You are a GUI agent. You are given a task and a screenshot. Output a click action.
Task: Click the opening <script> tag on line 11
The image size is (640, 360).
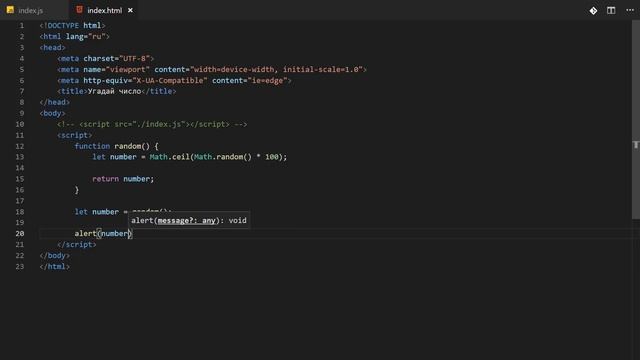pyautogui.click(x=74, y=135)
